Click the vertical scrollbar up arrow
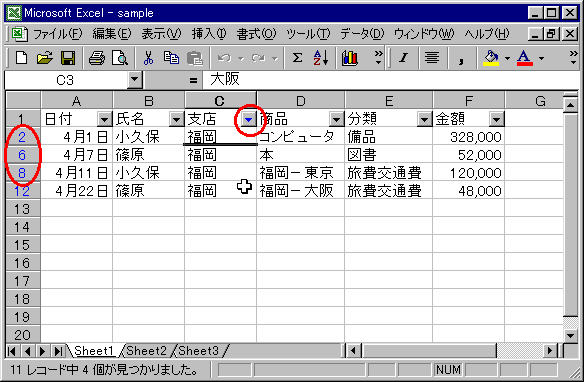This screenshot has height=382, width=584. (x=570, y=105)
